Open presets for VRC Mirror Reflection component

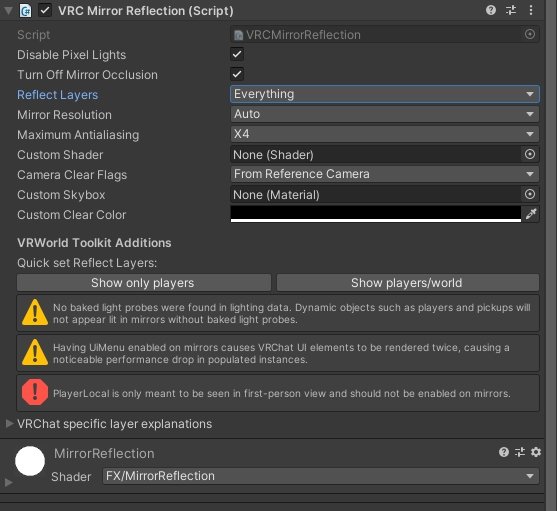(511, 10)
